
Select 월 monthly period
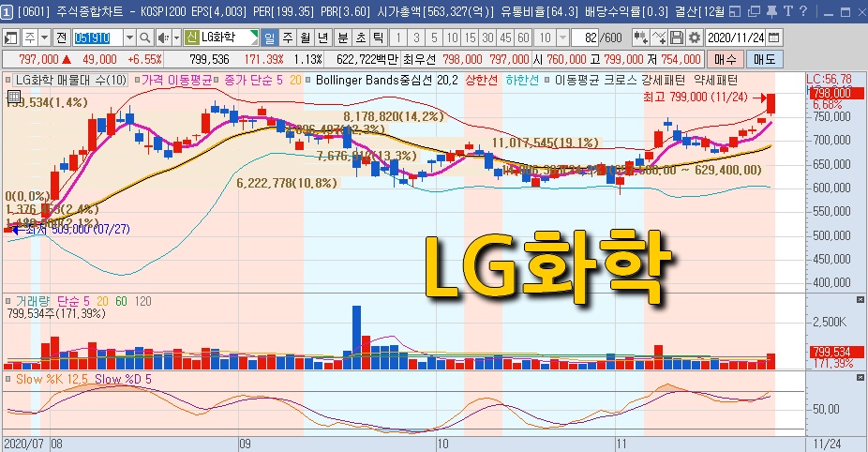(x=305, y=38)
